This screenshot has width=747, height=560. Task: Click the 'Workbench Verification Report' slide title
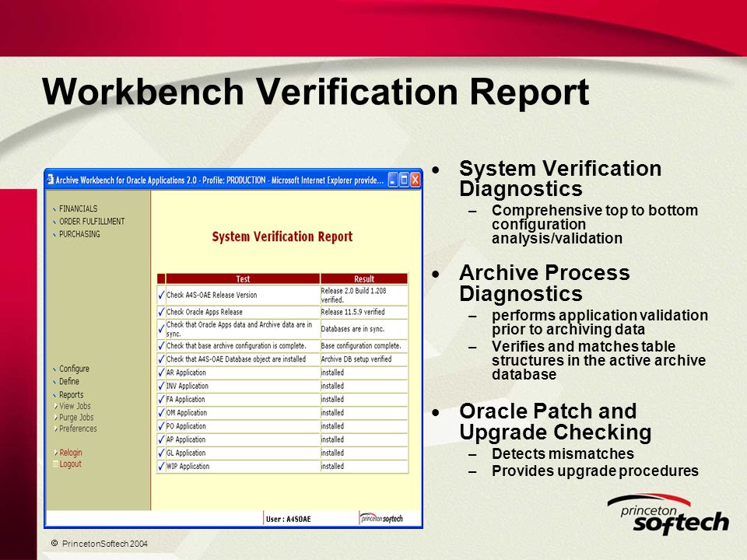315,91
